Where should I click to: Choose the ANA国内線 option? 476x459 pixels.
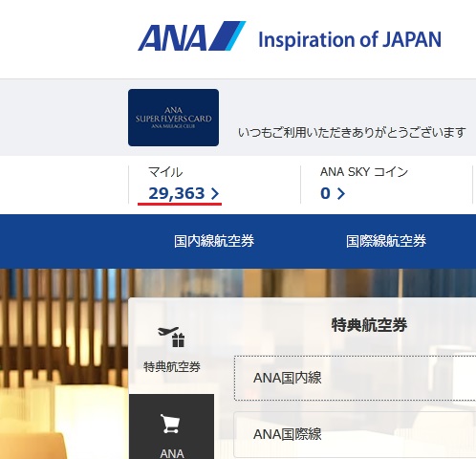pyautogui.click(x=355, y=378)
